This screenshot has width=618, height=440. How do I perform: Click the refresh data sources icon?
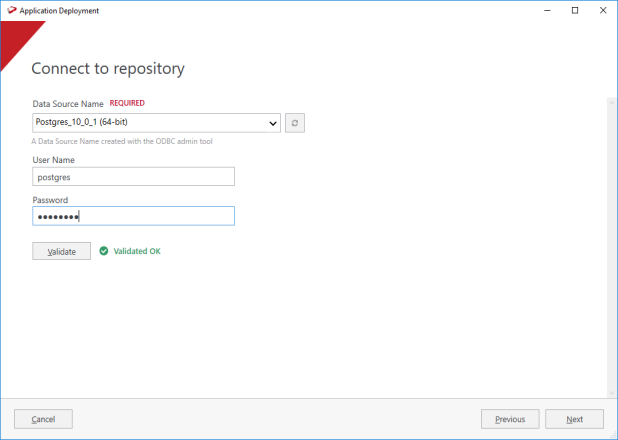pyautogui.click(x=294, y=123)
